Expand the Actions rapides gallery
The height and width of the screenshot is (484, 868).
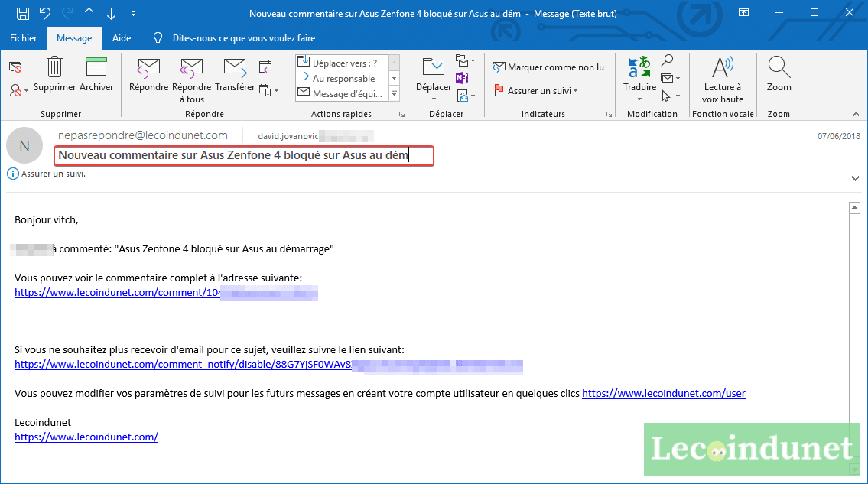[x=394, y=94]
